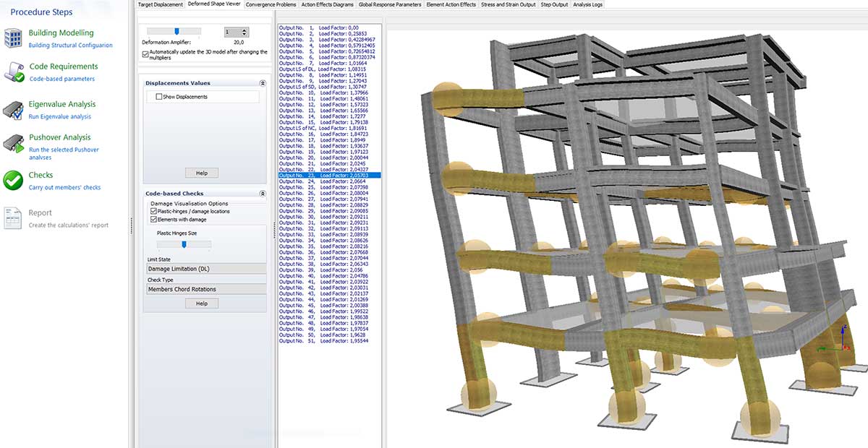Image resolution: width=868 pixels, height=448 pixels.
Task: Open the Stress and Strain Output tab
Action: tap(508, 4)
